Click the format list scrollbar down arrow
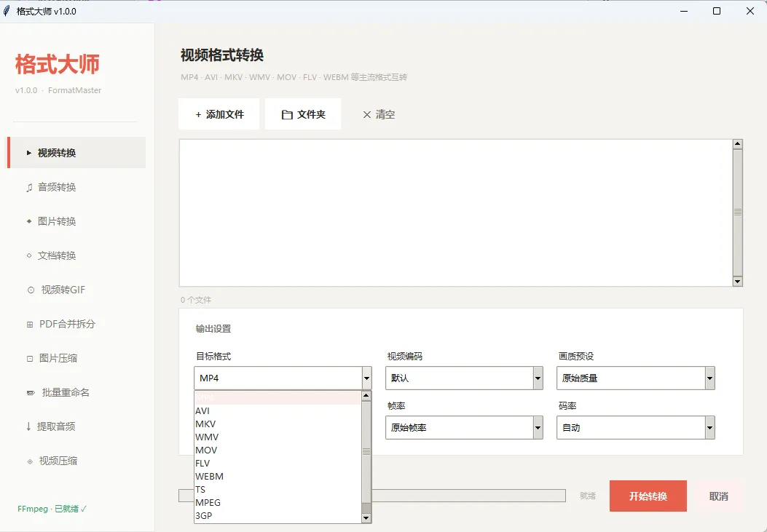Viewport: 767px width, 532px height. (366, 518)
